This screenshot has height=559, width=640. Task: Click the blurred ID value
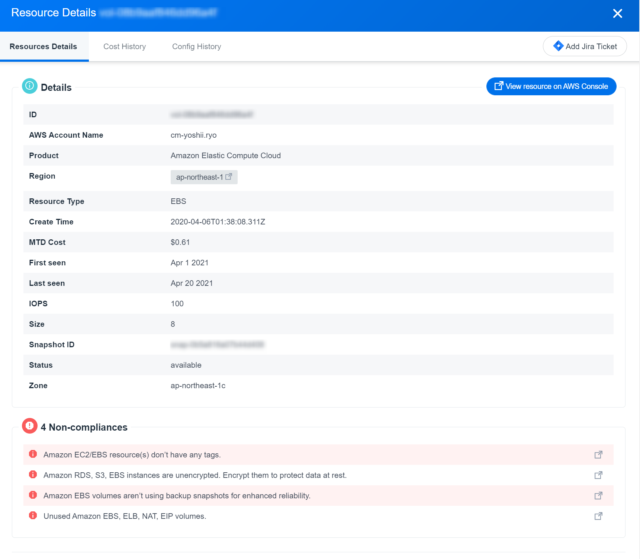coord(211,115)
